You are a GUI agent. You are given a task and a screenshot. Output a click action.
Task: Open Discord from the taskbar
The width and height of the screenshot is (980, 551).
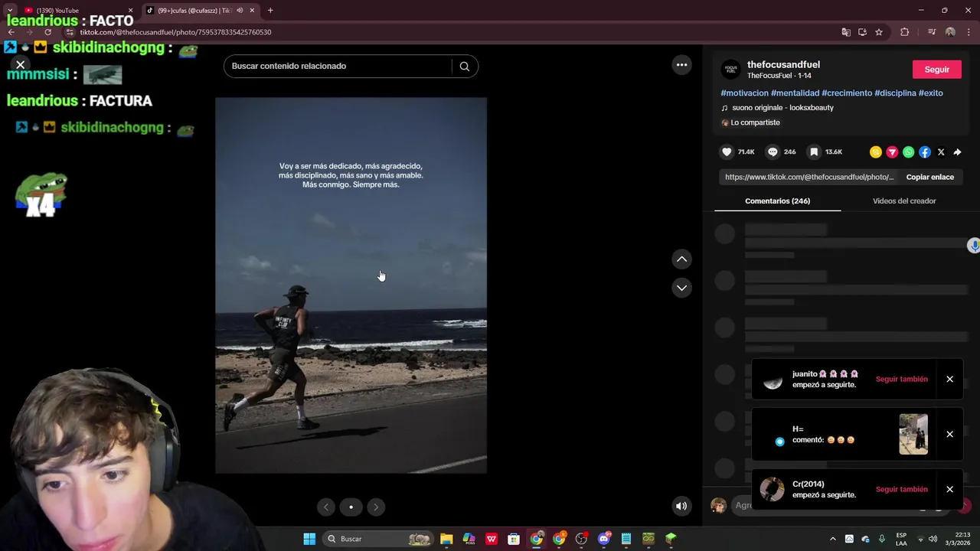coord(603,539)
